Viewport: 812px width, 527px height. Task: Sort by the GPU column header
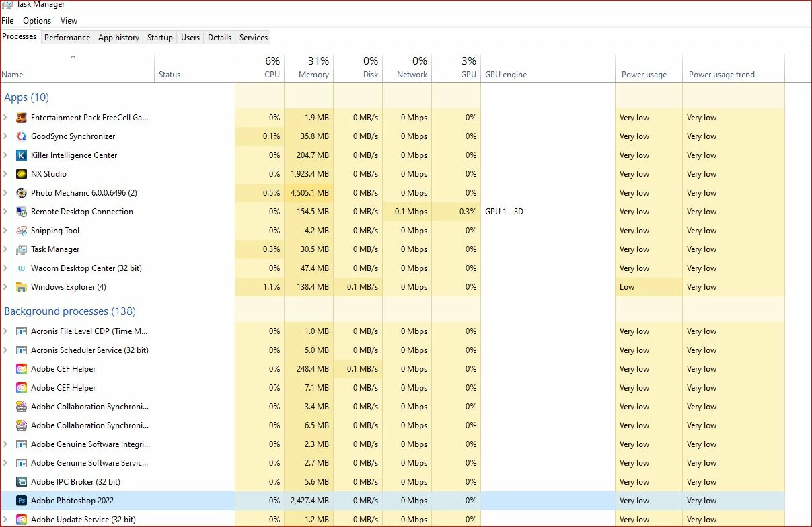coord(456,68)
